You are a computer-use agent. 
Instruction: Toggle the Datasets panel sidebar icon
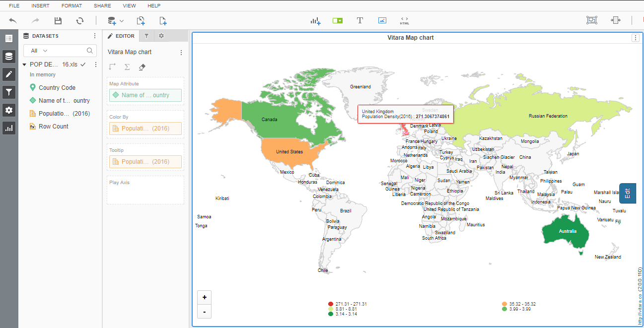click(x=9, y=57)
